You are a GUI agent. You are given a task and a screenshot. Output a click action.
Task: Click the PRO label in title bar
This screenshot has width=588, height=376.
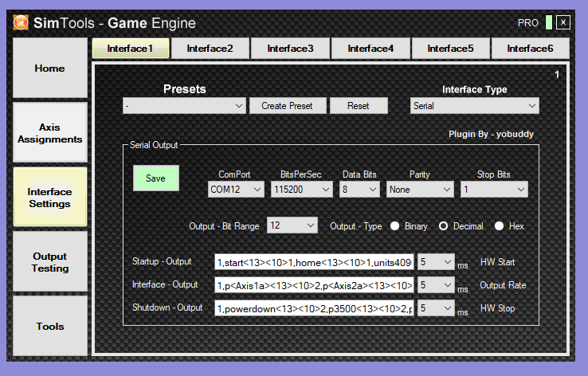pos(528,23)
